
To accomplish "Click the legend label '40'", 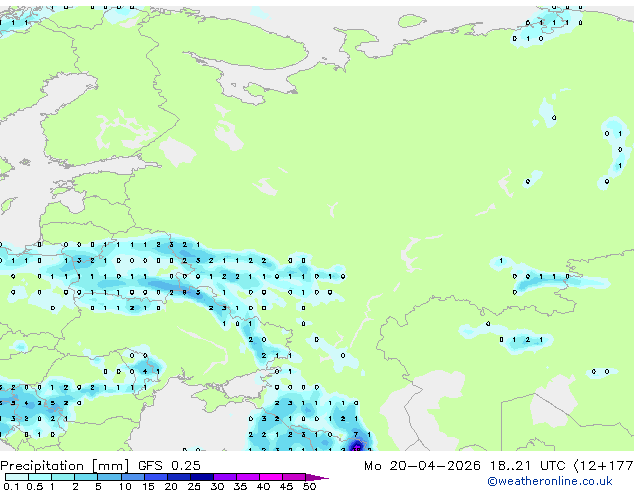I will pyautogui.click(x=263, y=486).
